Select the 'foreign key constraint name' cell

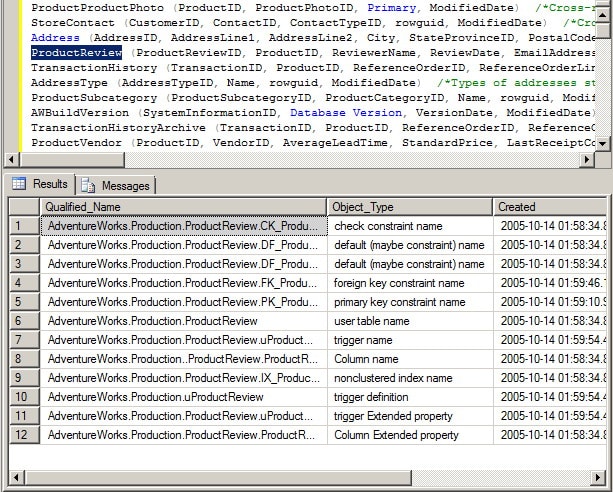pyautogui.click(x=410, y=283)
